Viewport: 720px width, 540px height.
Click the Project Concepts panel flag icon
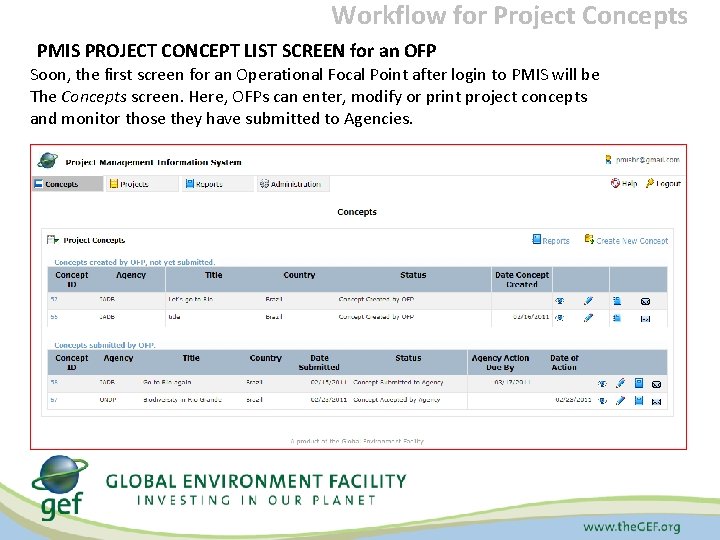coord(52,240)
